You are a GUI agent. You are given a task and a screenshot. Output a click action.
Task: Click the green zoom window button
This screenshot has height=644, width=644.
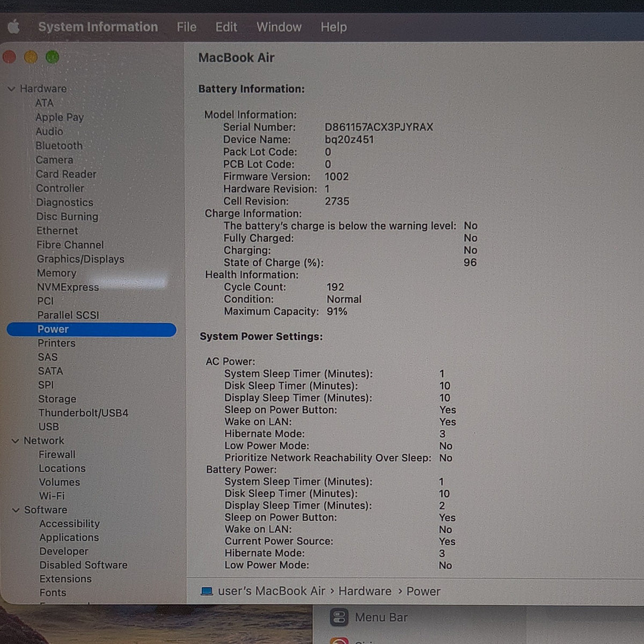coord(52,57)
